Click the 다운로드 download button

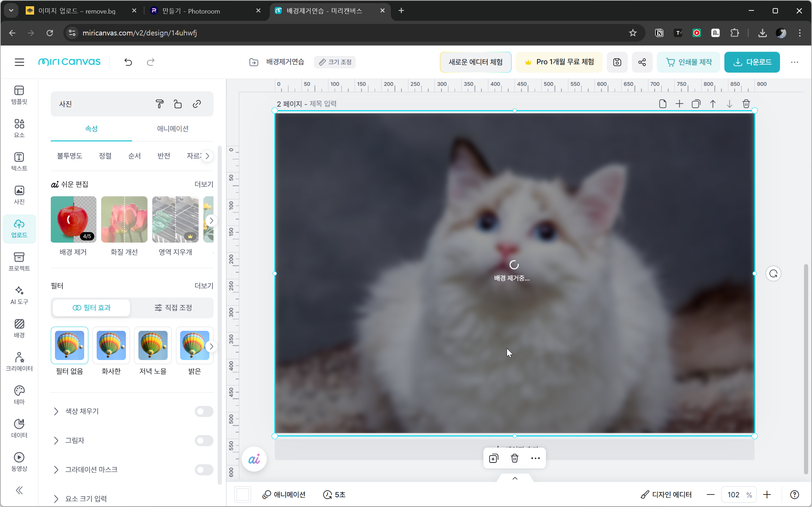(752, 62)
